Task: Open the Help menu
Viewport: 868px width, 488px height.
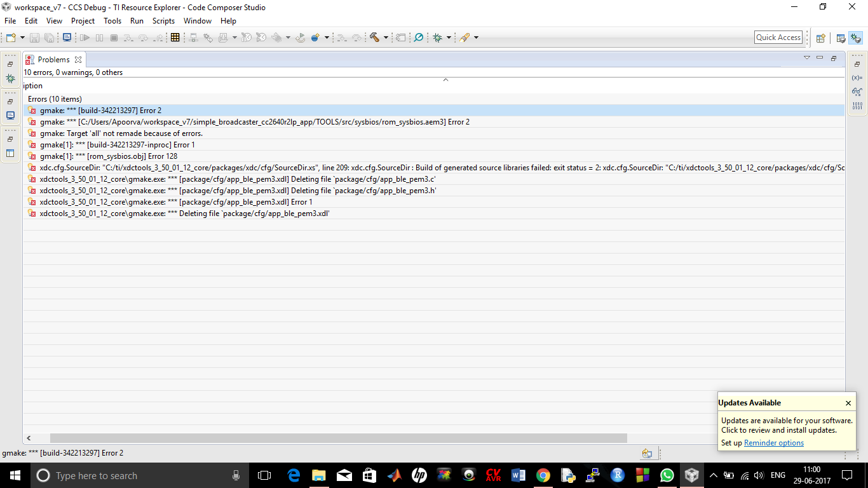Action: point(228,21)
